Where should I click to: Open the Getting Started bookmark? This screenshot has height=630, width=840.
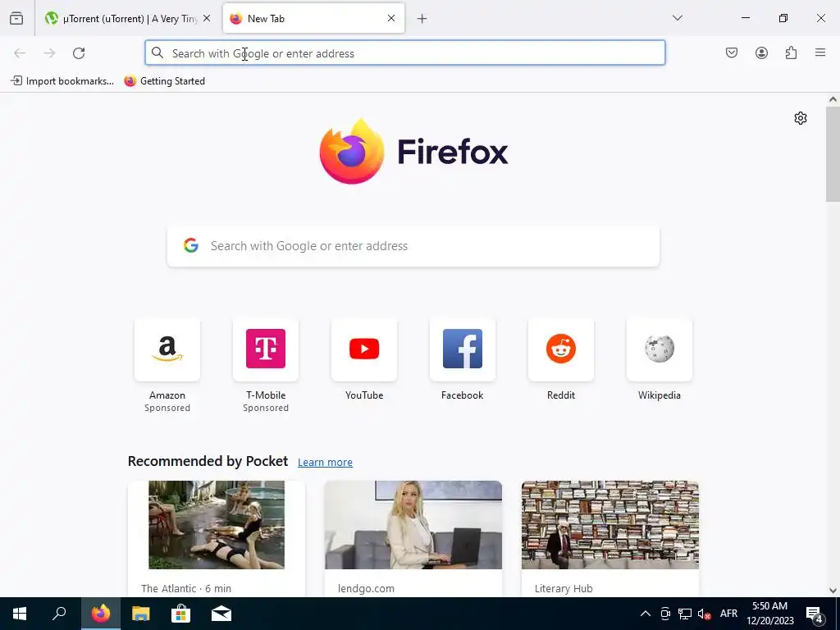point(164,81)
